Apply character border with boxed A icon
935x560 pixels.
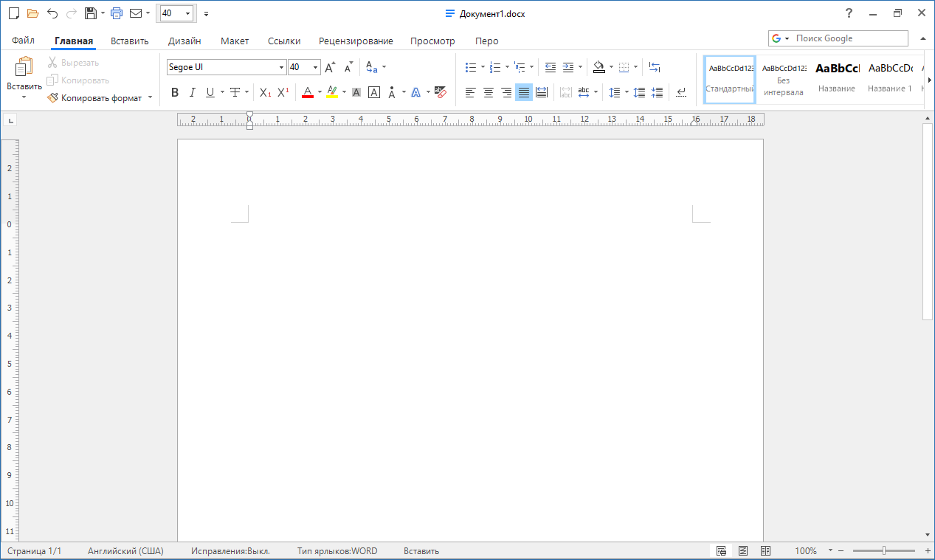click(x=374, y=92)
